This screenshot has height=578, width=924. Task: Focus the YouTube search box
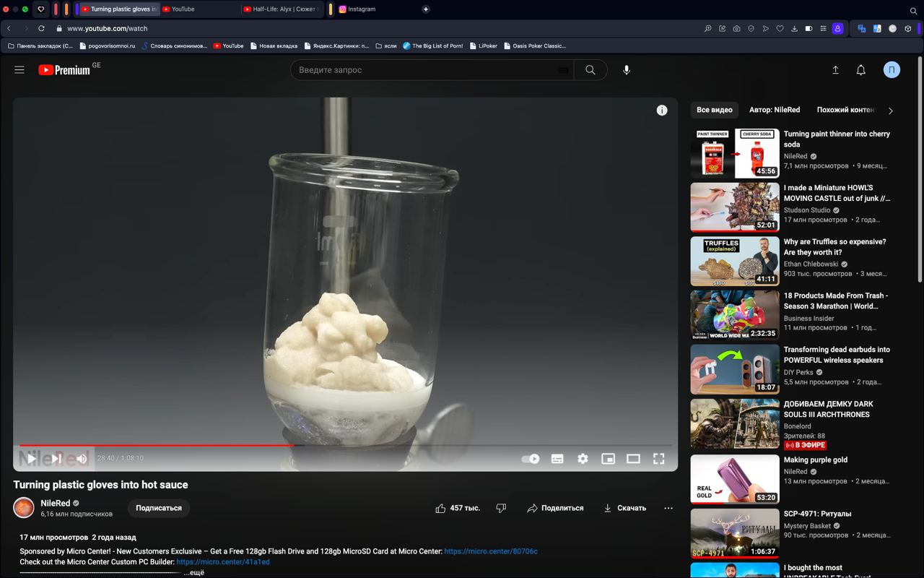coord(432,70)
